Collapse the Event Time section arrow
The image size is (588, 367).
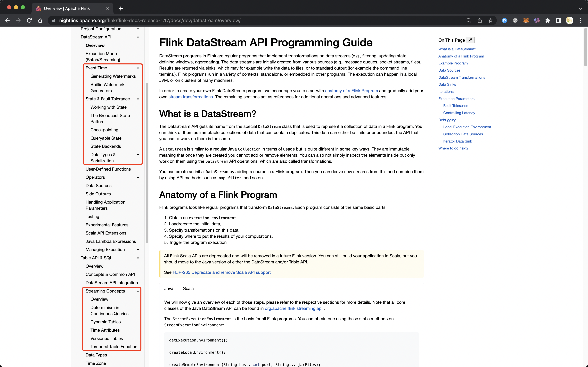tap(138, 68)
